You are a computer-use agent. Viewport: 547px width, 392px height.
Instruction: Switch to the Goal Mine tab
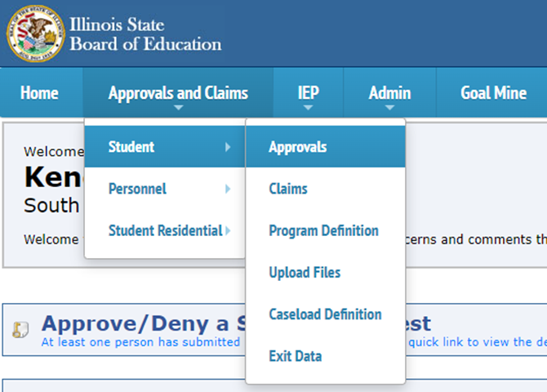click(x=493, y=93)
